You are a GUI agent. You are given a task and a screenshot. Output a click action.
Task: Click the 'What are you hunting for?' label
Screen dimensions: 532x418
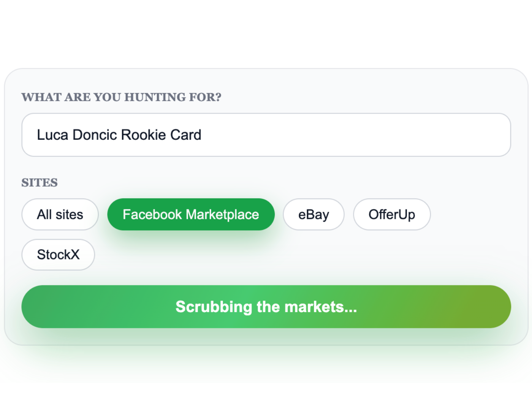click(x=121, y=97)
